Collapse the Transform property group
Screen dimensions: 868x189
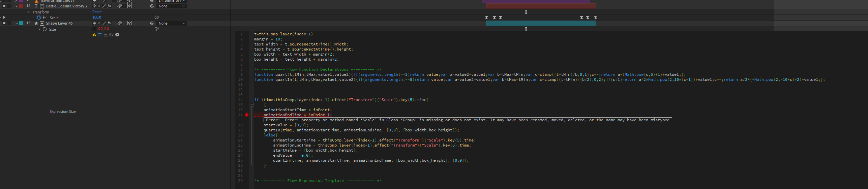click(x=28, y=12)
